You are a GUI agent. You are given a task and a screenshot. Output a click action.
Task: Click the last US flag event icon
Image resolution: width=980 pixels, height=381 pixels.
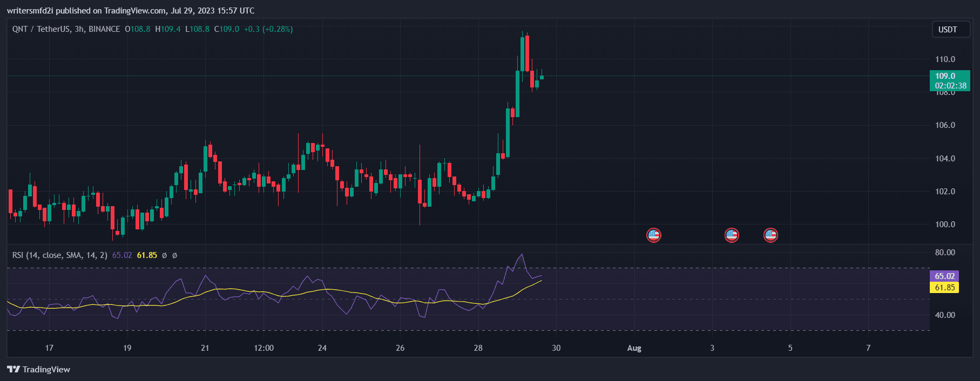771,235
